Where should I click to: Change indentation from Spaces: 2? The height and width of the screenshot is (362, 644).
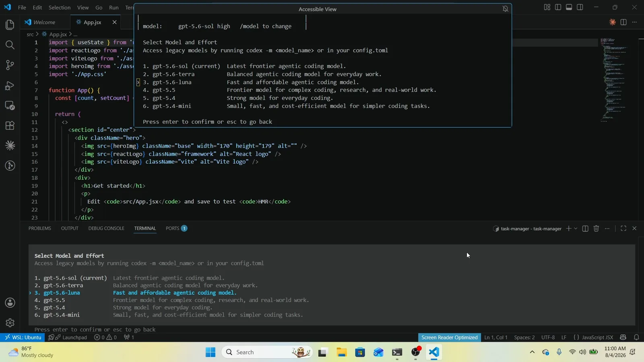(x=524, y=337)
